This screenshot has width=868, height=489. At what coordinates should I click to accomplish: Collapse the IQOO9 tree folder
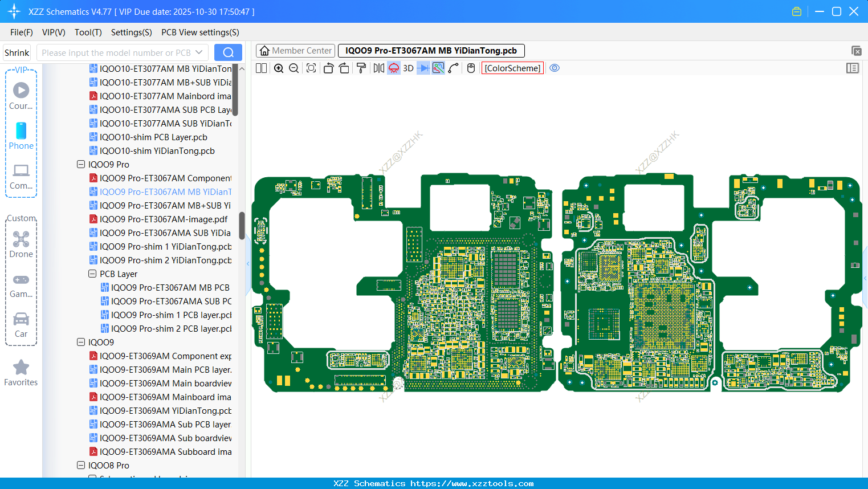81,343
